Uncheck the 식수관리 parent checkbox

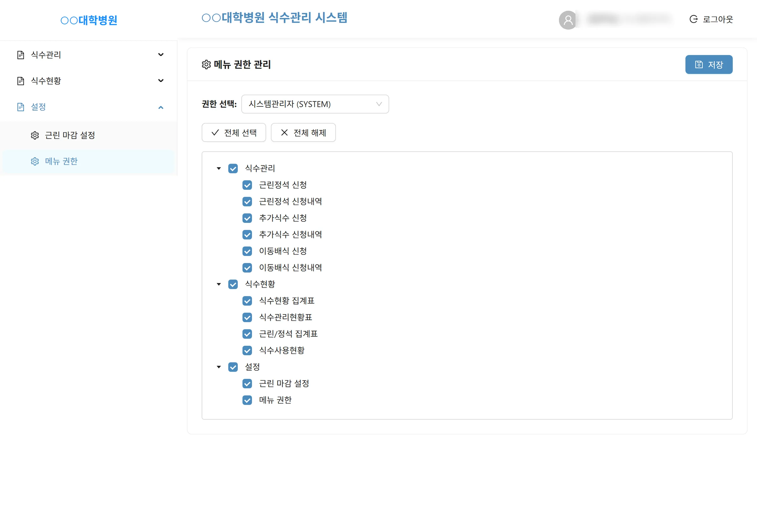click(x=233, y=169)
